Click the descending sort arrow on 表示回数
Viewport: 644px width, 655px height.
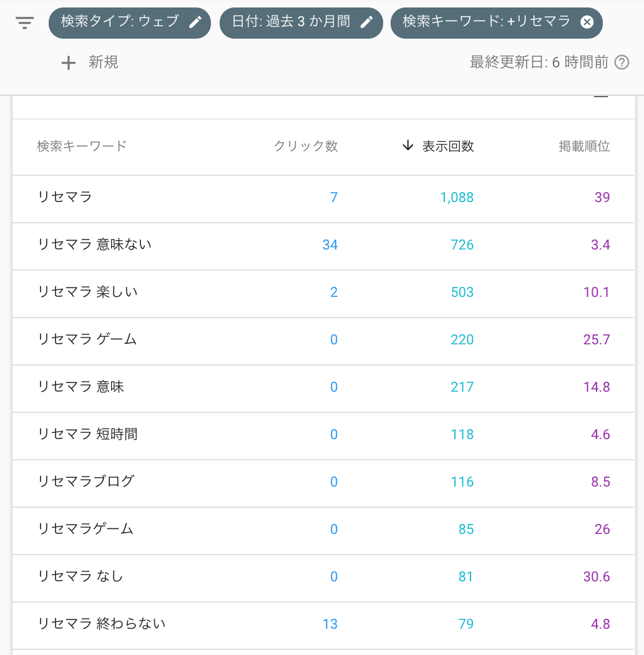pos(407,145)
